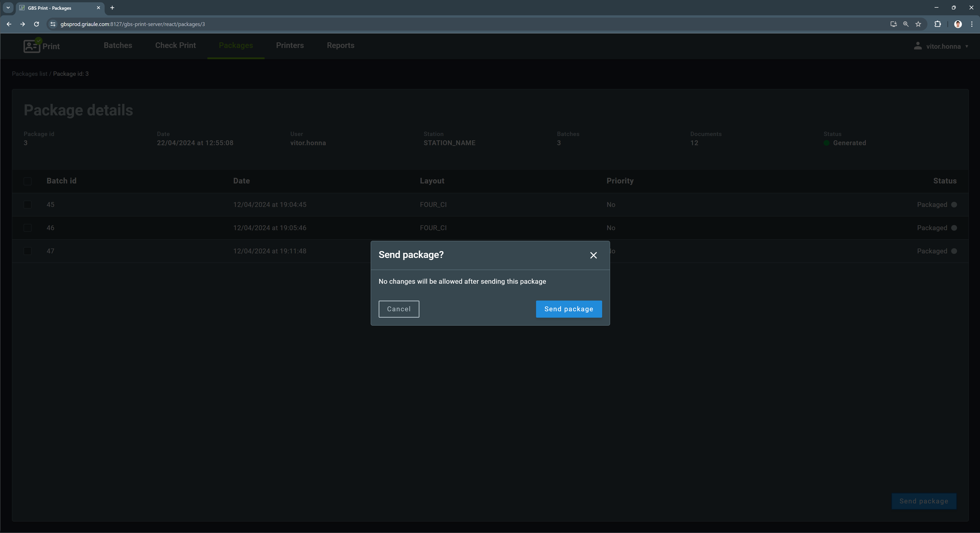Image resolution: width=980 pixels, height=533 pixels.
Task: Click the package date 22/04/2024 at 12:55:08
Action: click(195, 143)
